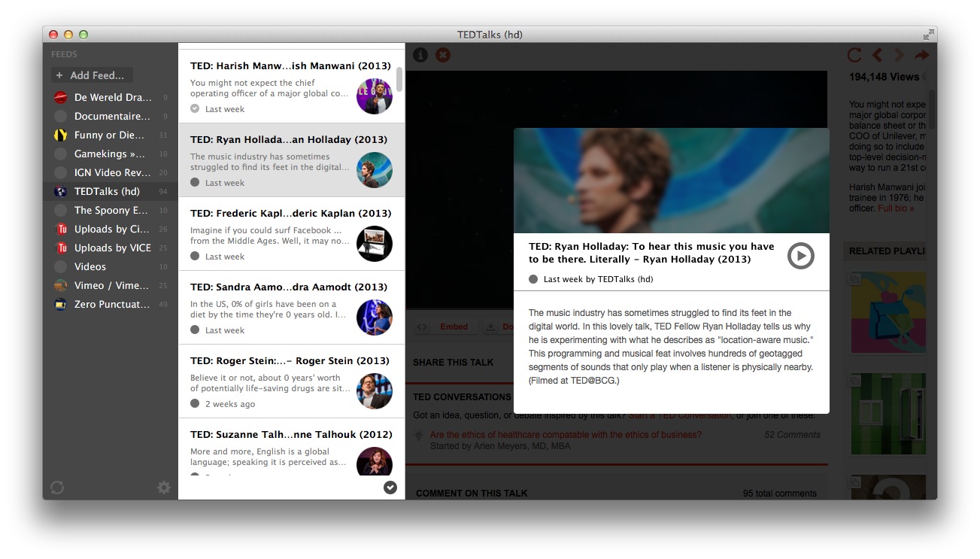Image resolution: width=980 pixels, height=559 pixels.
Task: Open The Spoony Experiment feed
Action: tap(111, 210)
